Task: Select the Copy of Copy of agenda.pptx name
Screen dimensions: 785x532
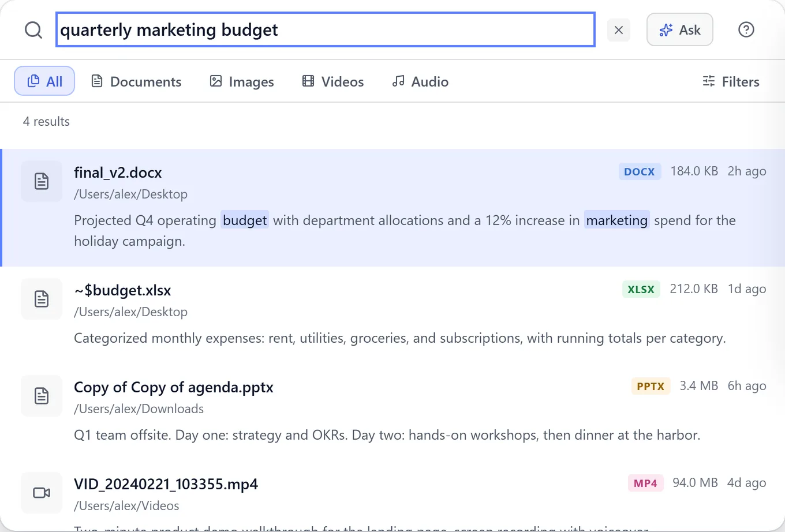Action: [x=174, y=387]
